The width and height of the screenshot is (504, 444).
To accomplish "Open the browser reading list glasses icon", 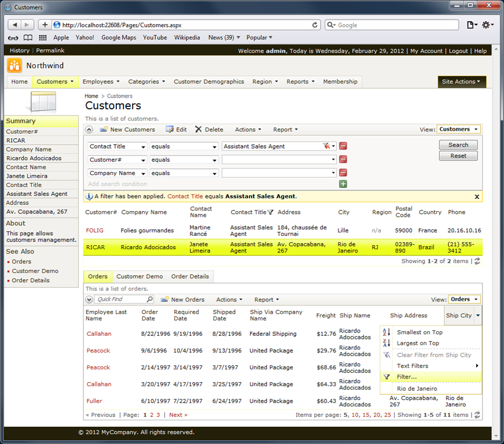I will point(13,38).
